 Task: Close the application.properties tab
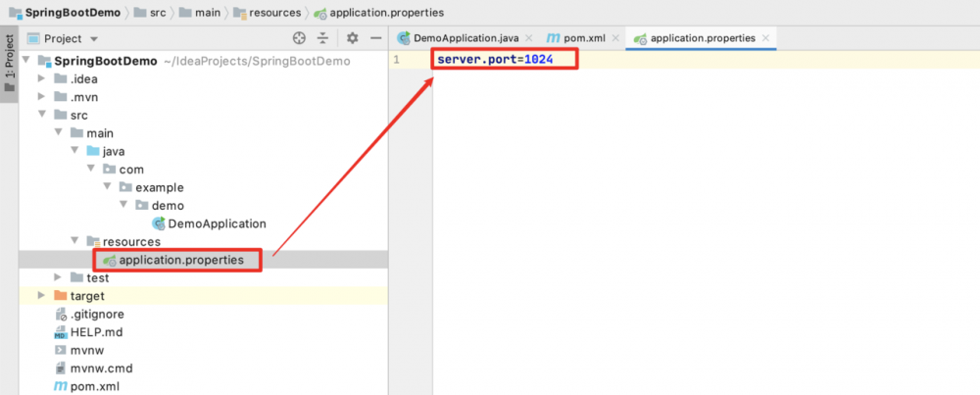pyautogui.click(x=765, y=38)
